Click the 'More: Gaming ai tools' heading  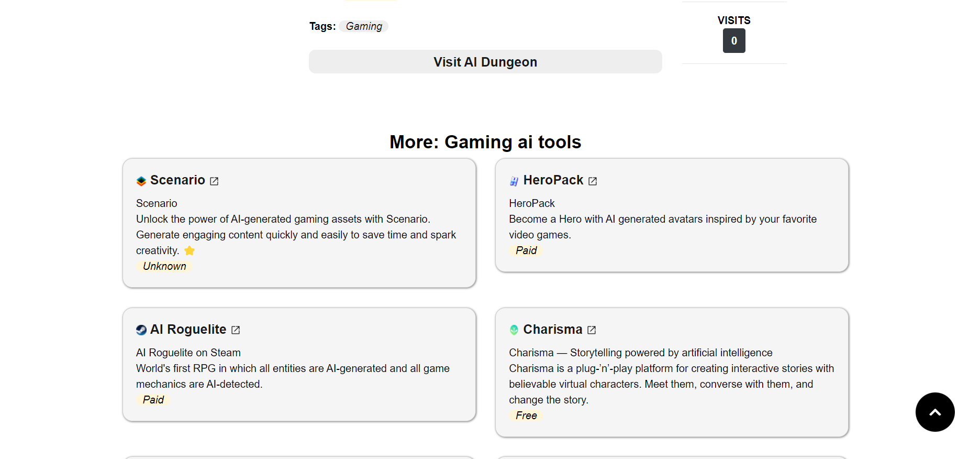485,142
